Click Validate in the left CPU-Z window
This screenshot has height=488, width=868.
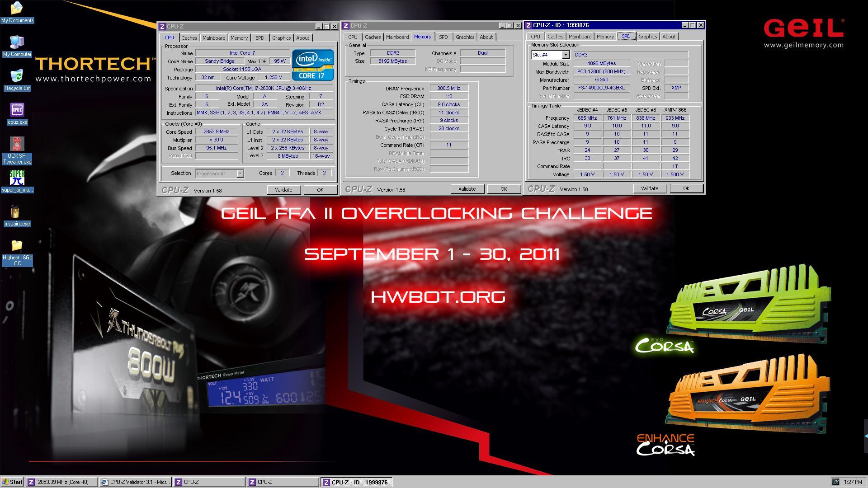pyautogui.click(x=283, y=190)
